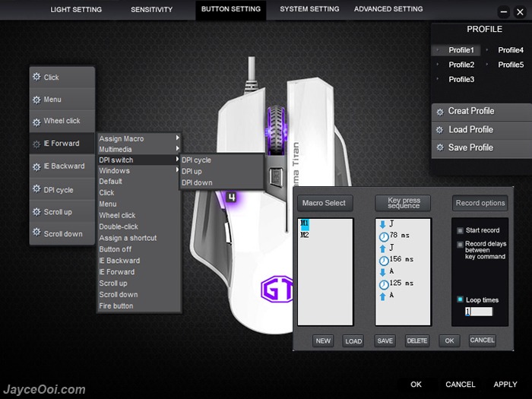Toggle Record delays between key command

(460, 244)
